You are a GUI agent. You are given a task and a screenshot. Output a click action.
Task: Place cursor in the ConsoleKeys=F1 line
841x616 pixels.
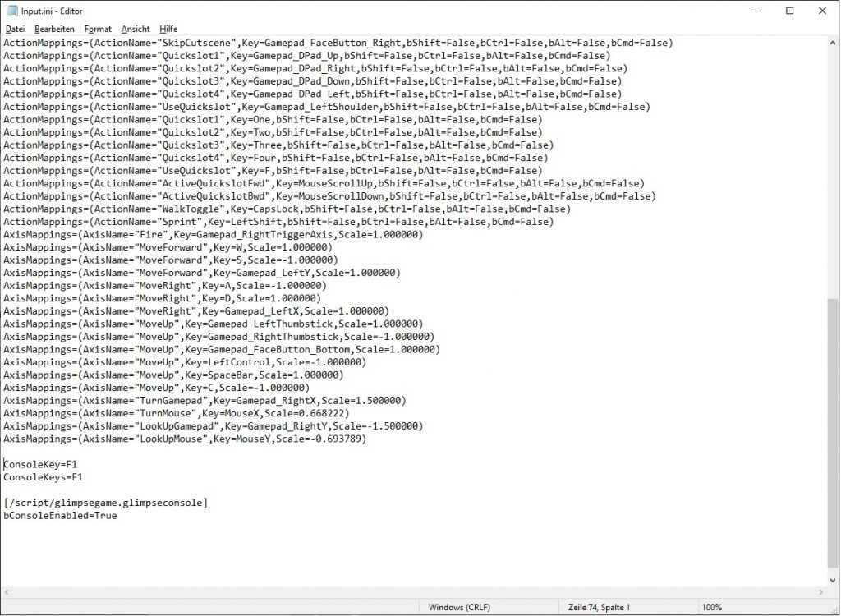[x=43, y=477]
